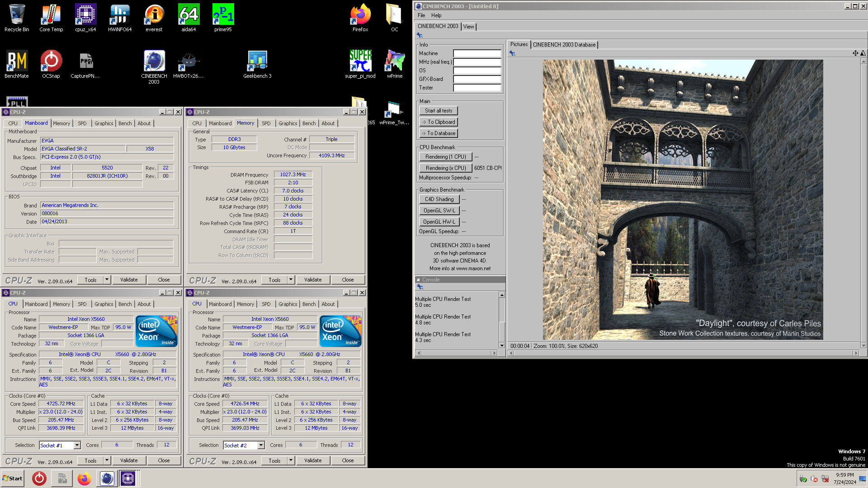Click the move-arrows icon above the picture

point(855,53)
